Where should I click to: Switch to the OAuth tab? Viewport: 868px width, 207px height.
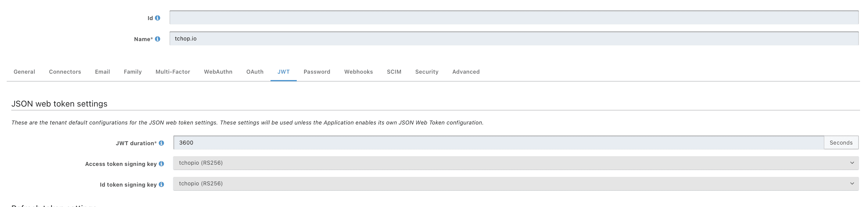pos(255,72)
